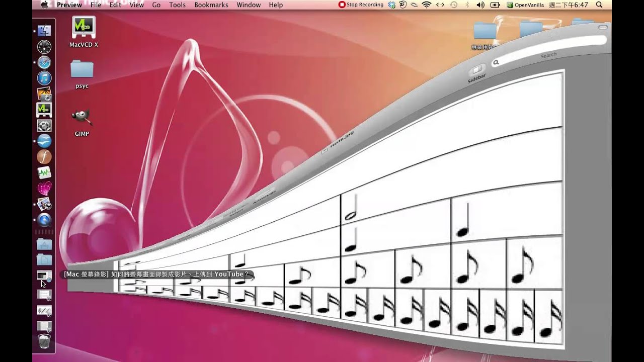This screenshot has height=362, width=644.
Task: Select the MacVCD X desktop icon
Action: point(84,32)
